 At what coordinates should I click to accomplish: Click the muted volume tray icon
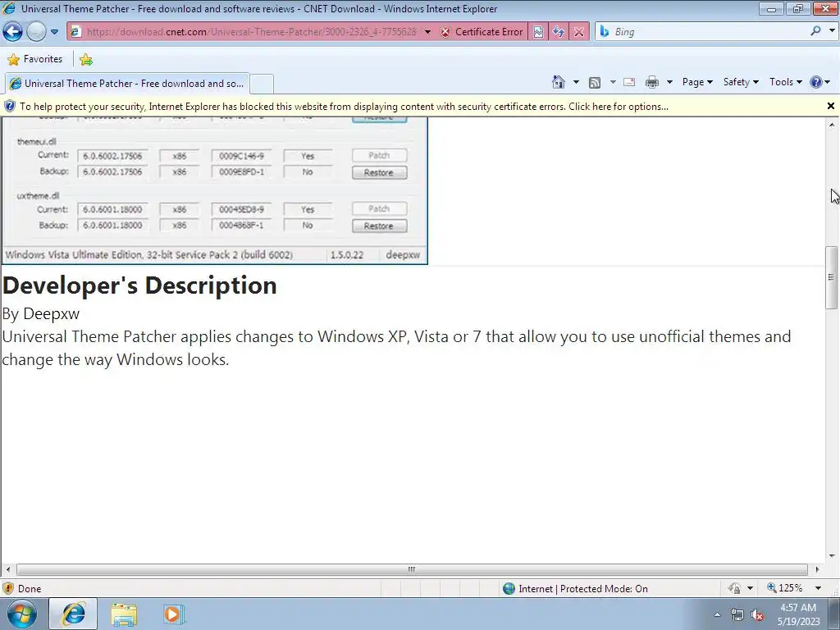[x=757, y=615]
